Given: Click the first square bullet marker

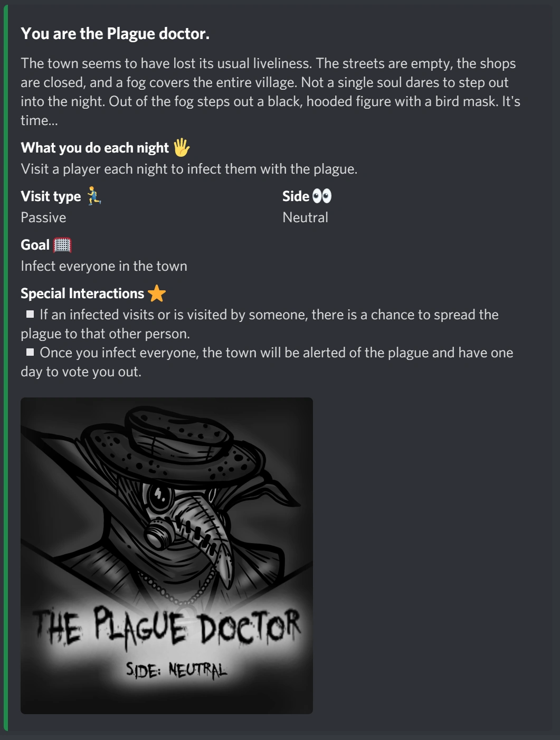Looking at the screenshot, I should pyautogui.click(x=30, y=314).
